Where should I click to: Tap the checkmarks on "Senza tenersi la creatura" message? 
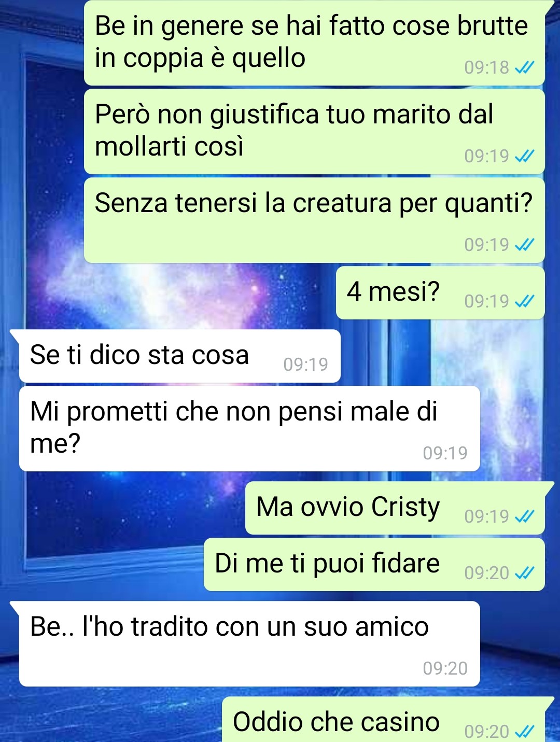pos(524,245)
